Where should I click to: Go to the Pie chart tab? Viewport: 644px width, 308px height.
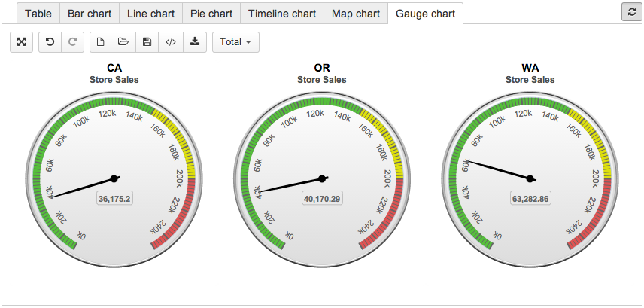click(210, 14)
